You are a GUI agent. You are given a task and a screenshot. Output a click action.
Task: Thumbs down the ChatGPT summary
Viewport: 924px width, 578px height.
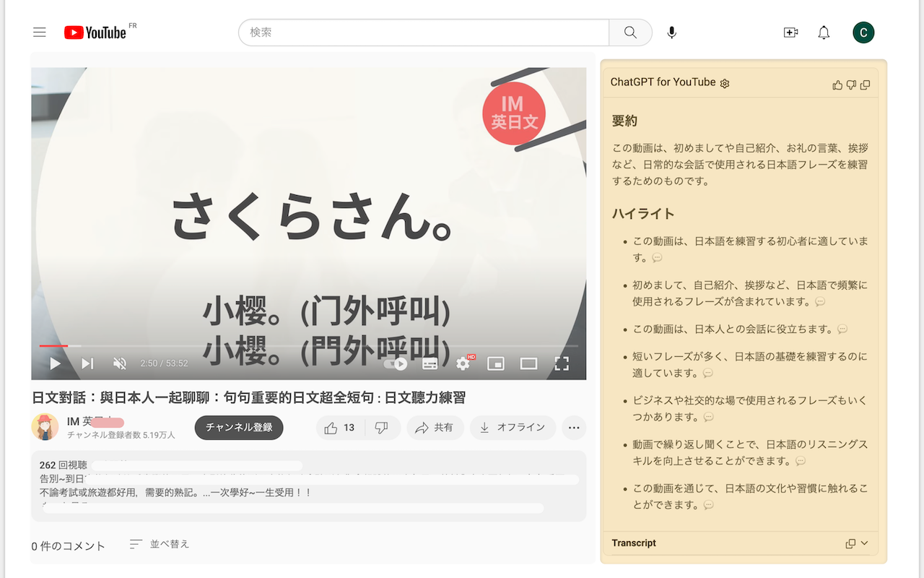click(851, 85)
